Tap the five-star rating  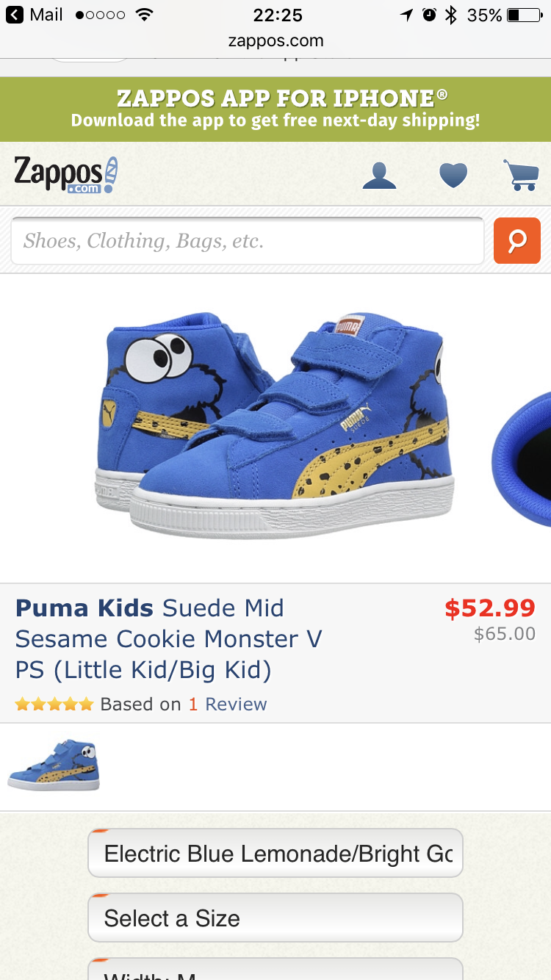(x=54, y=705)
